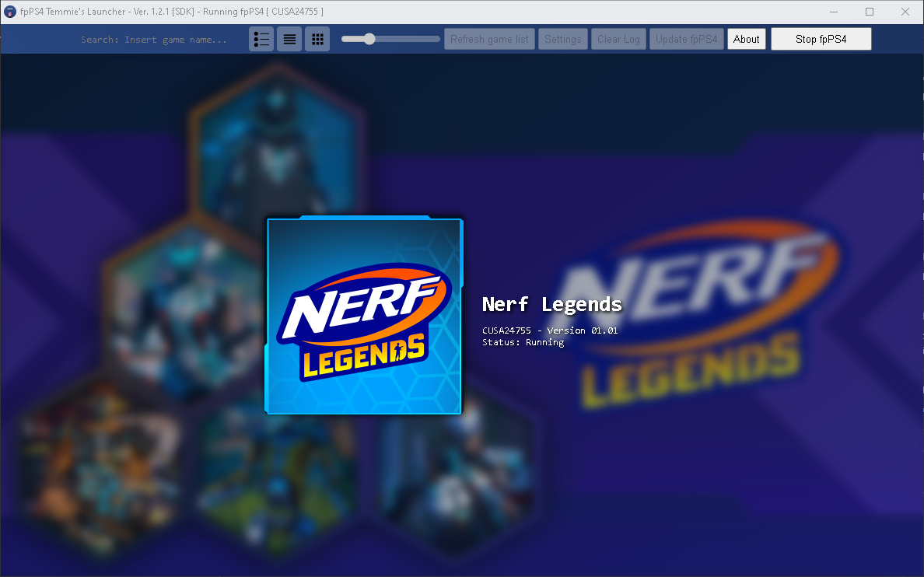Click the game name search field
The image size is (924, 577).
pos(156,38)
